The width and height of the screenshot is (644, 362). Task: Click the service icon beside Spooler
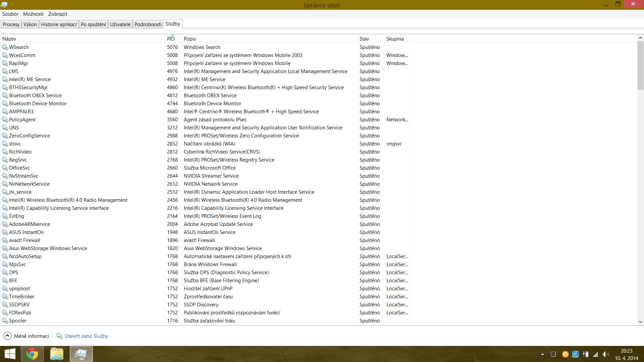[x=5, y=320]
